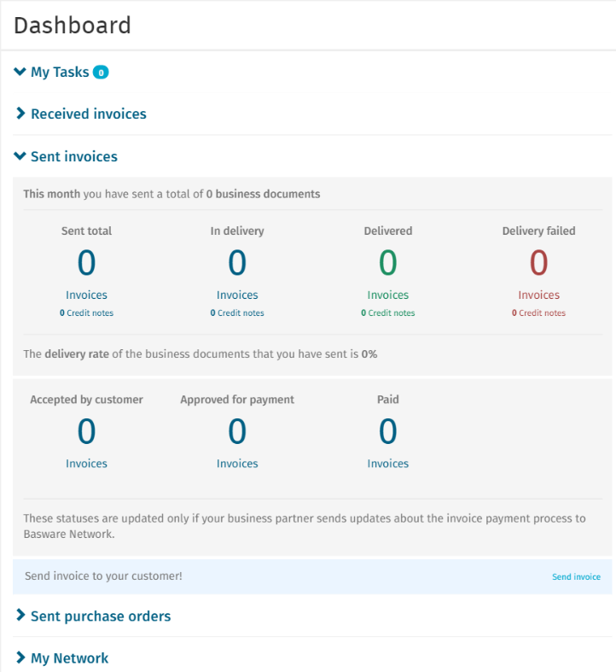Open the Send invoice link
This screenshot has height=672, width=616.
tap(576, 577)
